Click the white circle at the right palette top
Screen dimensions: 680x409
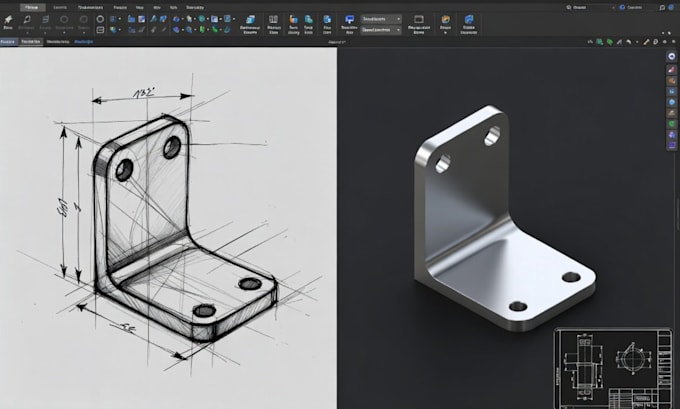point(672,56)
